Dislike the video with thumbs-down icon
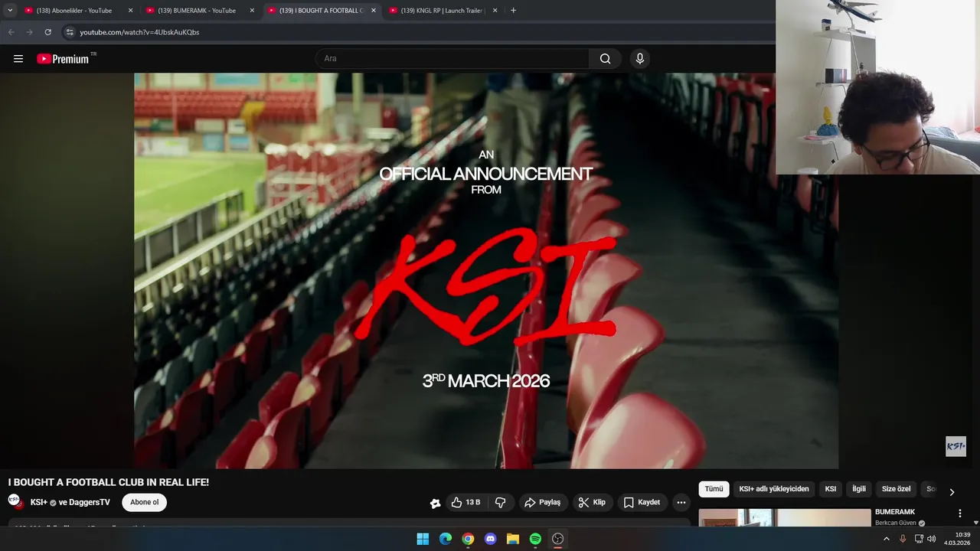The image size is (980, 551). click(x=500, y=503)
